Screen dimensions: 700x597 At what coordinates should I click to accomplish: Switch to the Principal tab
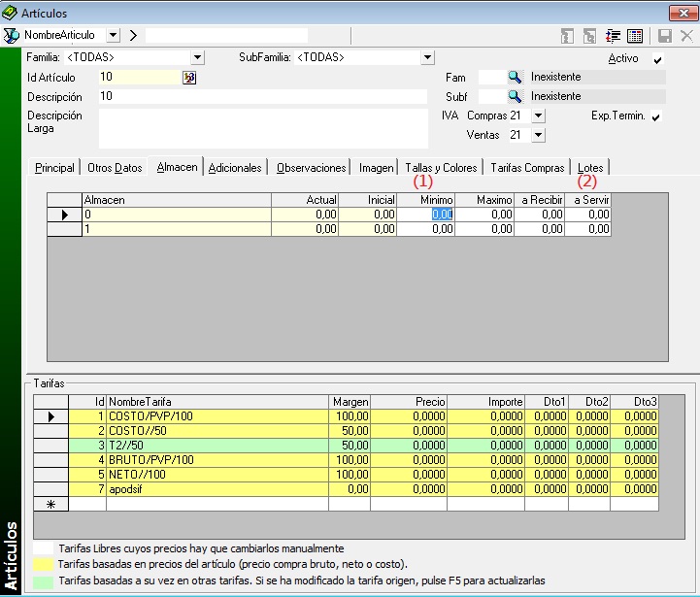(x=54, y=168)
